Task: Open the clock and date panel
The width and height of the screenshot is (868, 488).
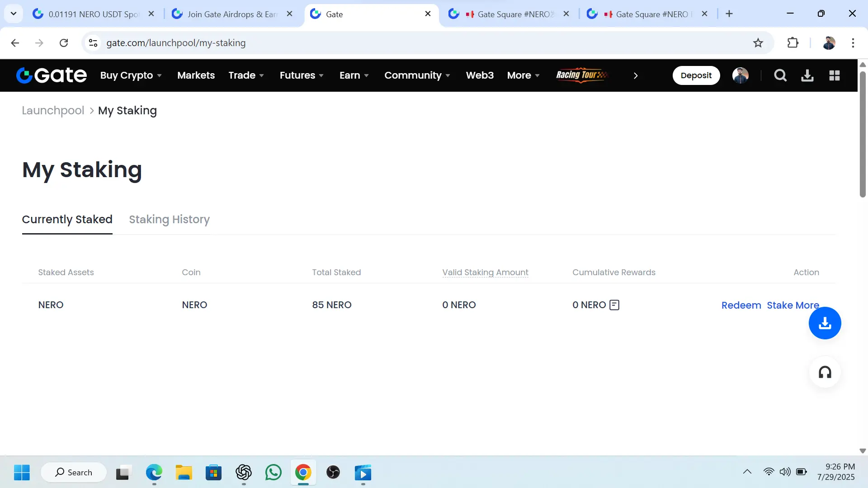Action: pyautogui.click(x=836, y=472)
